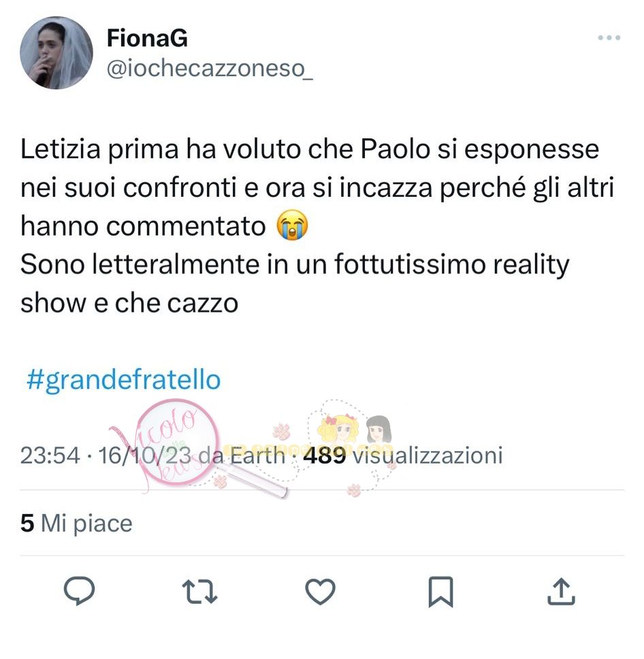
Task: Bookmark this tweet
Action: tap(440, 592)
